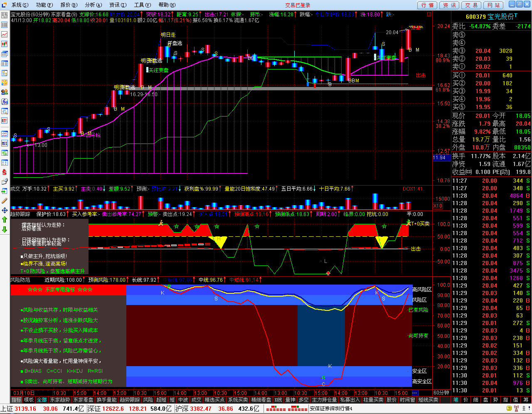The image size is (532, 414).
Task: Click the 行情 button at top right
Action: [x=427, y=5]
